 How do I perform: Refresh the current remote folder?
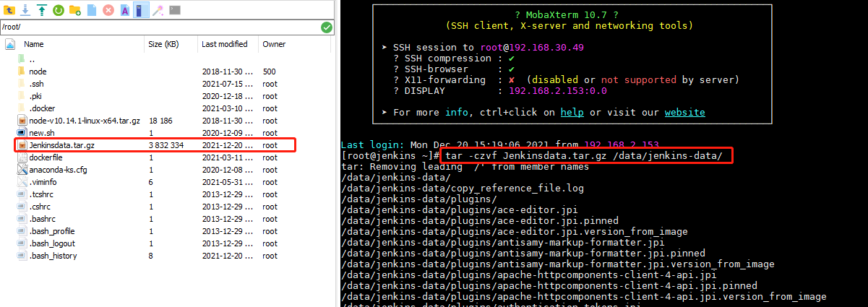pos(58,10)
